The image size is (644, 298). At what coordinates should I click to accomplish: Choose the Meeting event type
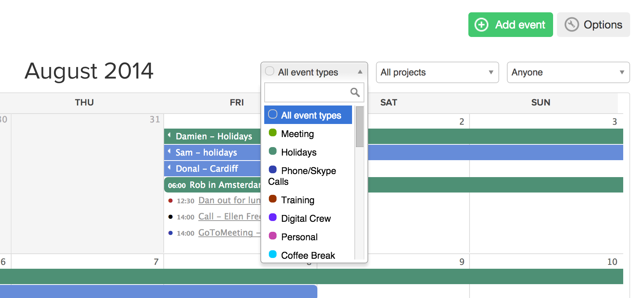point(297,134)
